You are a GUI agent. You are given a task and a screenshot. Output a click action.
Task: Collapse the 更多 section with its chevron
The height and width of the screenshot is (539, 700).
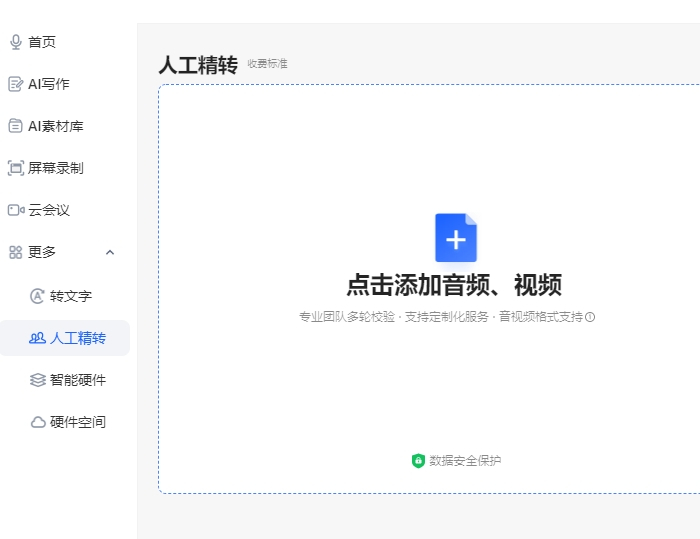[x=110, y=252]
